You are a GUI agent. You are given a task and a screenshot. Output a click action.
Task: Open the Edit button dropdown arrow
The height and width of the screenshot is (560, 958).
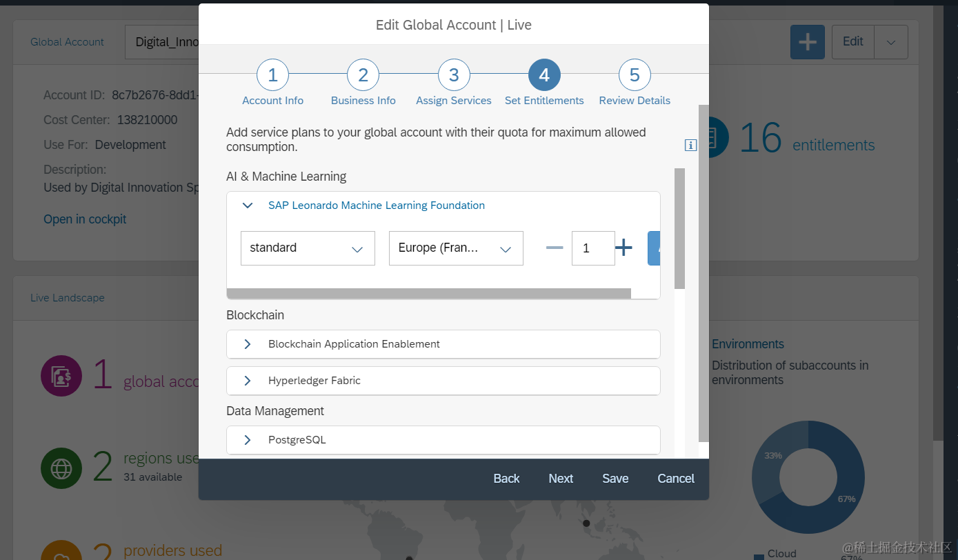[x=891, y=42]
